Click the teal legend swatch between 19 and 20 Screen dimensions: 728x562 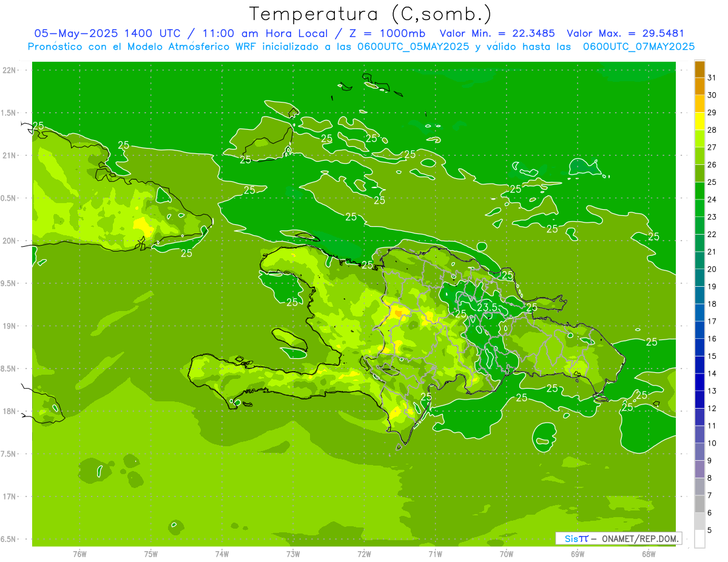(x=699, y=278)
